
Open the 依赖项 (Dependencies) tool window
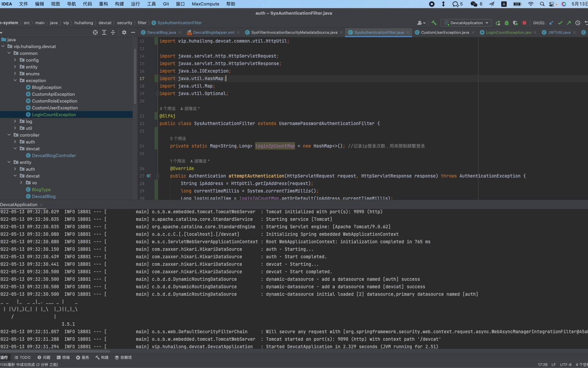[x=123, y=357]
